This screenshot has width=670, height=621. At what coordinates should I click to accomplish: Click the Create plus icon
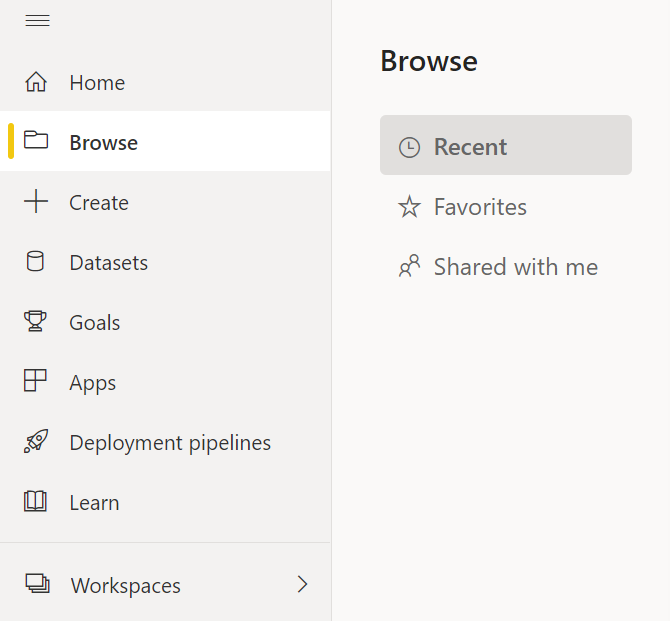36,201
